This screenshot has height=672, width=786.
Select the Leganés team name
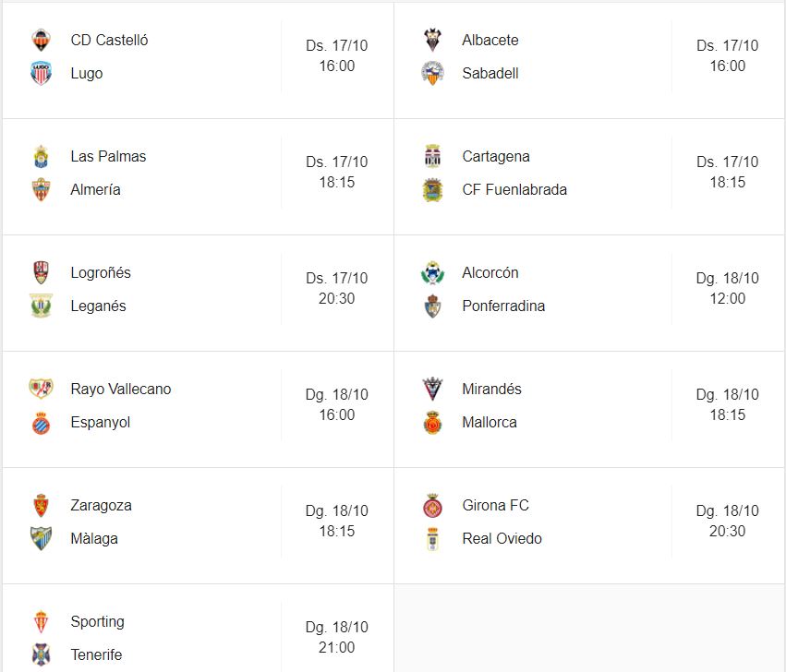pyautogui.click(x=98, y=306)
